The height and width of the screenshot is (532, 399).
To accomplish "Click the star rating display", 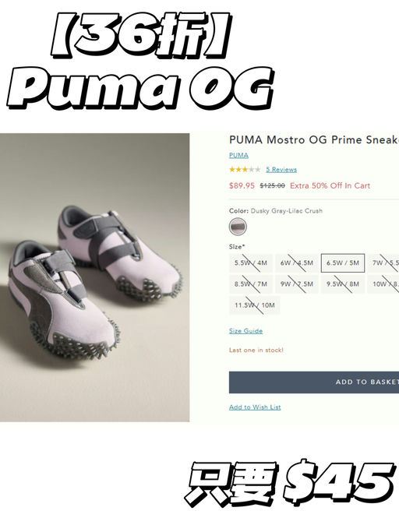I will [245, 169].
